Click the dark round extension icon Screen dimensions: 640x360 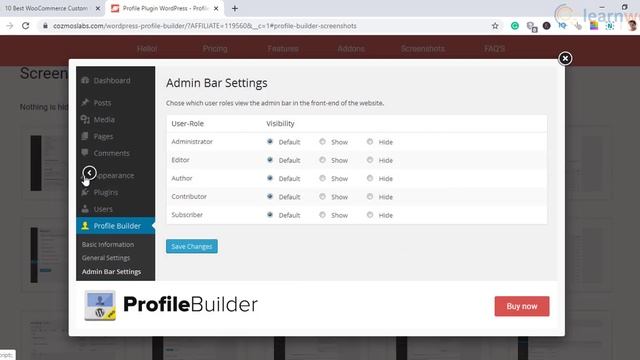click(x=547, y=26)
